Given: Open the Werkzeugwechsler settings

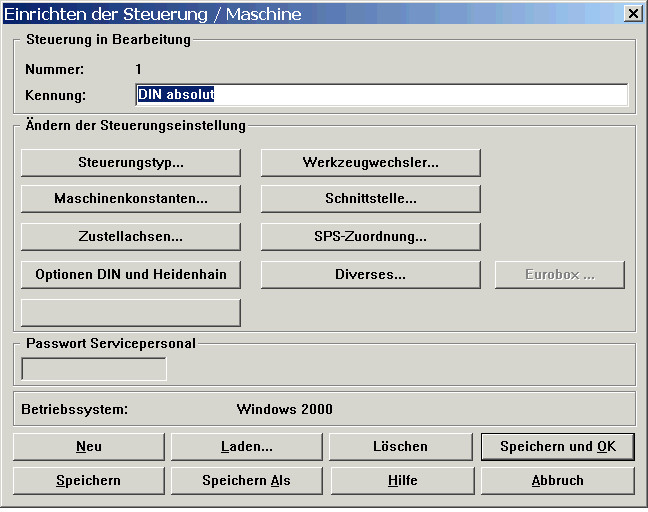Looking at the screenshot, I should (x=370, y=162).
